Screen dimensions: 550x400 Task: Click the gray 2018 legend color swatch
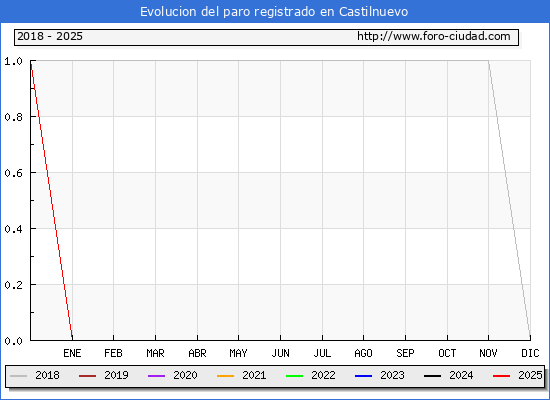[19, 376]
